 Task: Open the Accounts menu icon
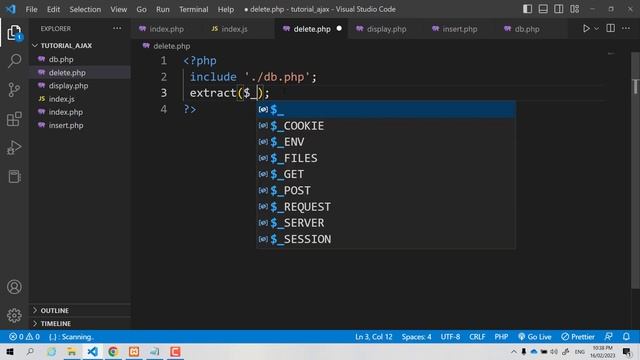pos(14,287)
